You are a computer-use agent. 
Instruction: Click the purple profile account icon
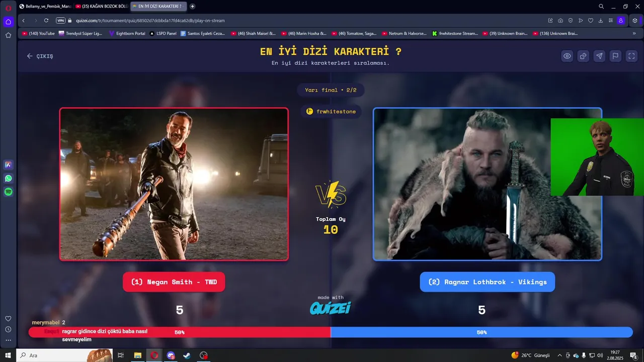[621, 21]
